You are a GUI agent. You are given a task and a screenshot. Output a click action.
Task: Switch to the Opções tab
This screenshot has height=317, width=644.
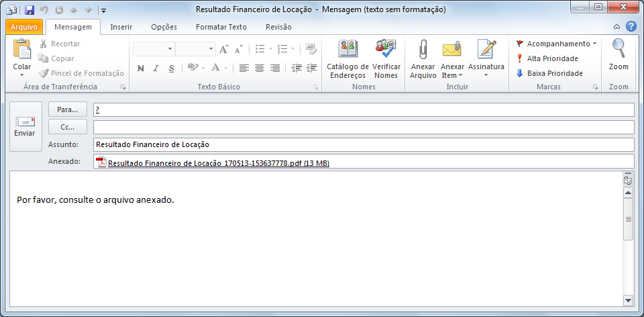click(x=164, y=27)
